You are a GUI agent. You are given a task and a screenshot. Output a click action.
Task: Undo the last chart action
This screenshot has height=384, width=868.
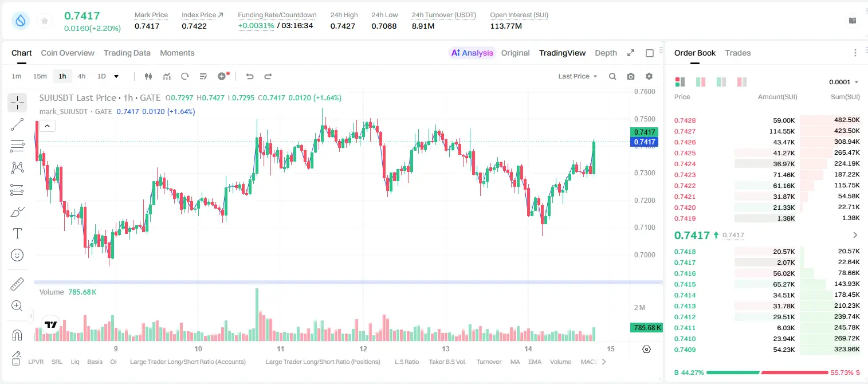click(249, 76)
